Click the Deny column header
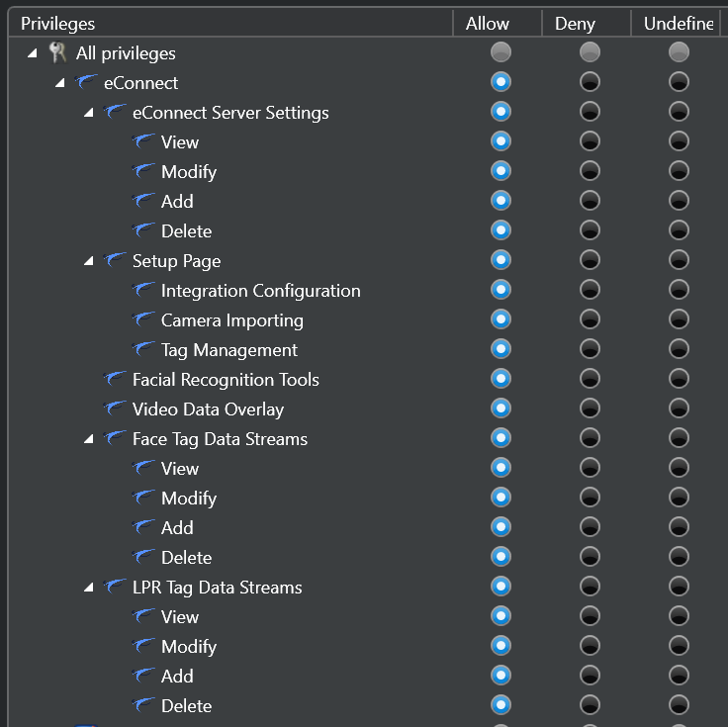 pyautogui.click(x=575, y=23)
